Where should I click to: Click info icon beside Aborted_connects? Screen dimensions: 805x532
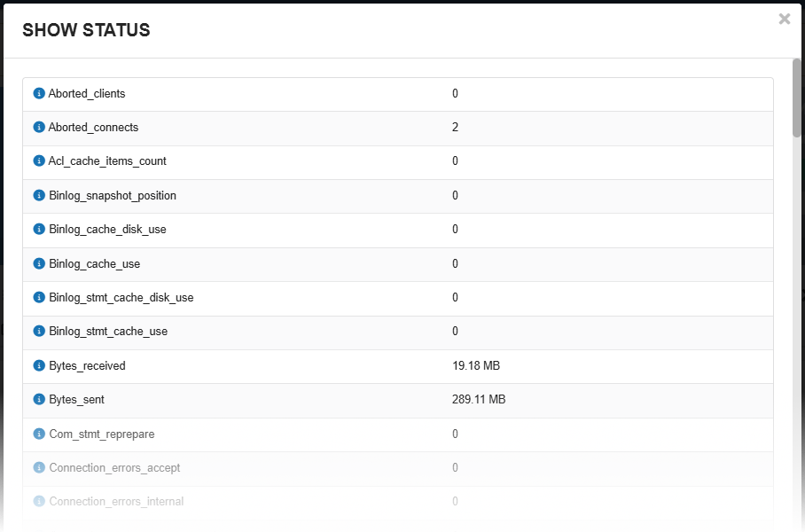pos(39,127)
